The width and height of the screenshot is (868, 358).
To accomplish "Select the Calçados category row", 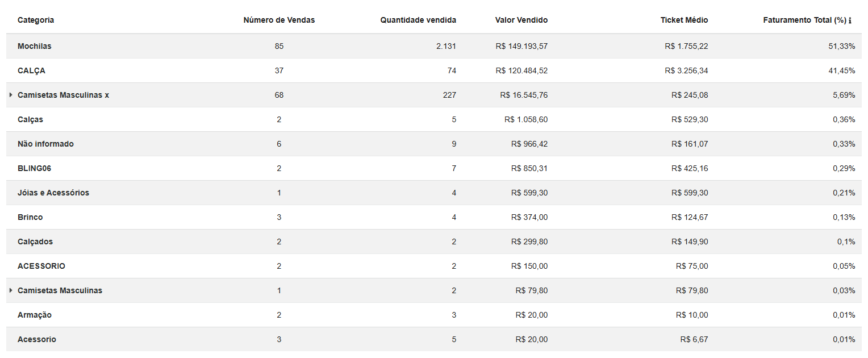I will click(35, 242).
